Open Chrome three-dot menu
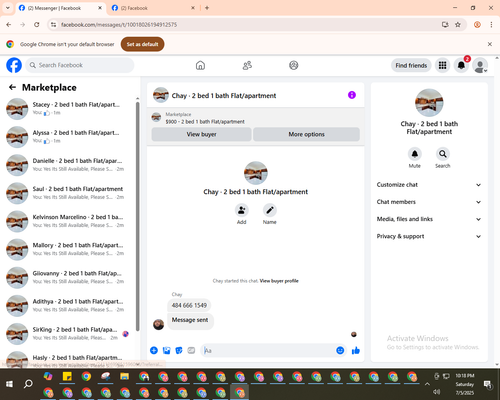 point(491,25)
